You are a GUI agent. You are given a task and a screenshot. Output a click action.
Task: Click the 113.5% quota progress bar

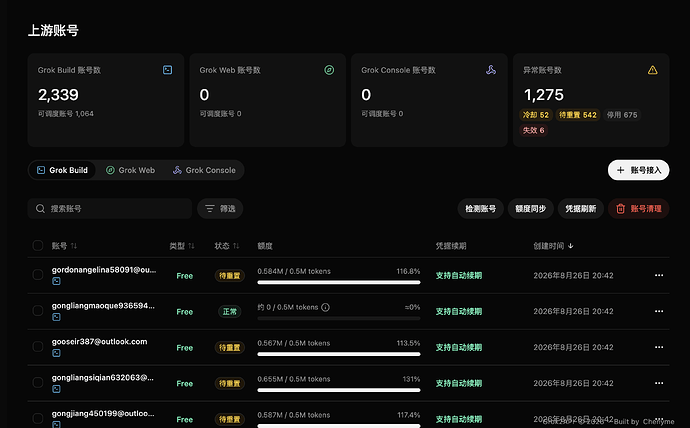[x=339, y=354]
